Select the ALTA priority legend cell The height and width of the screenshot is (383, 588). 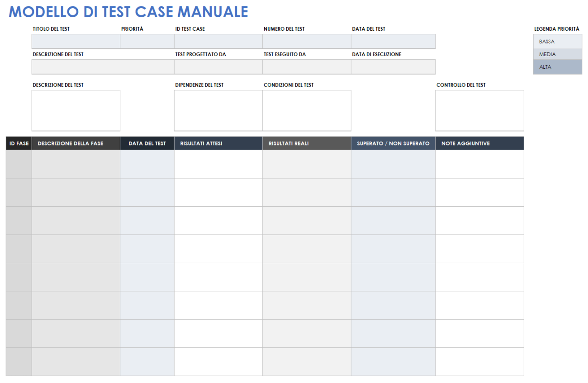point(557,66)
